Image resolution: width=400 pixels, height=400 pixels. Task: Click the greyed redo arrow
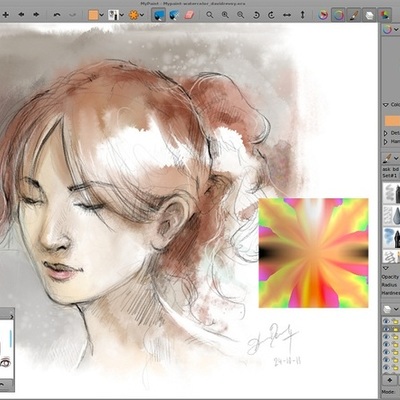click(72, 15)
